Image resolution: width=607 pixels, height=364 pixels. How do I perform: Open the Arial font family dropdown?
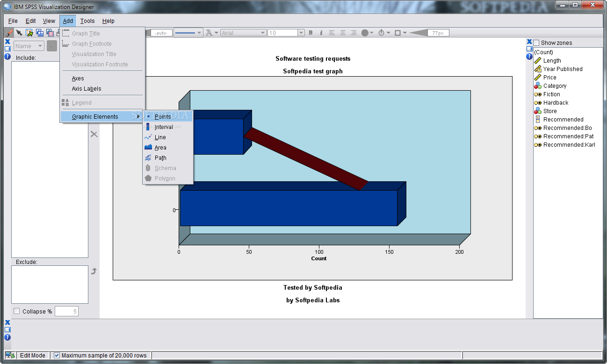point(243,33)
